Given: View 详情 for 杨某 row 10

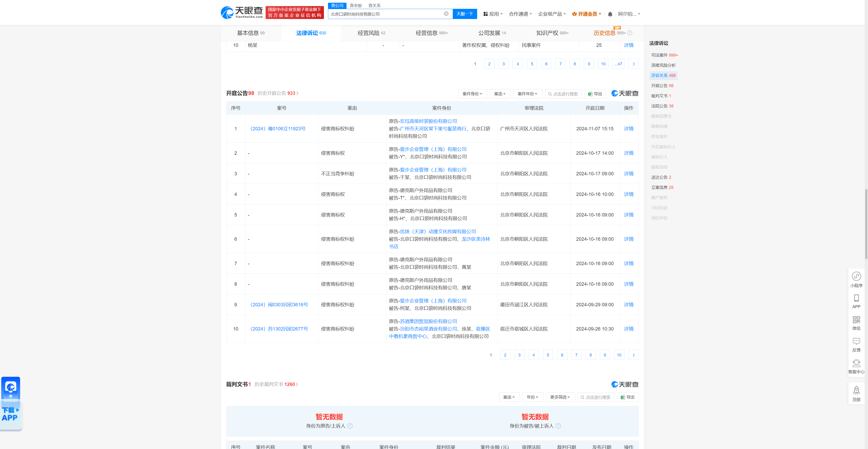Looking at the screenshot, I should click(628, 45).
